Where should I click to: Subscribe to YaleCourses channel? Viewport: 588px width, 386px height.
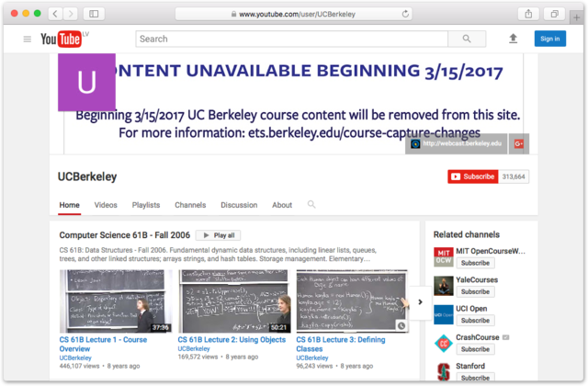click(476, 291)
